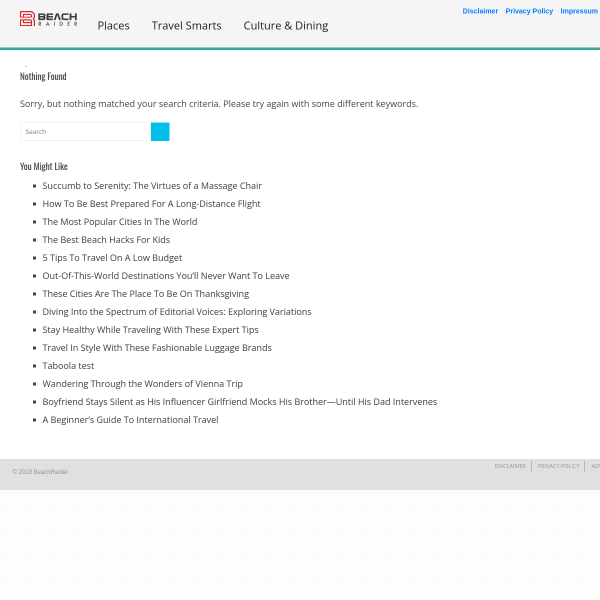The width and height of the screenshot is (600, 600).
Task: Click the footer PRIVACY POLICY link
Action: pyautogui.click(x=558, y=466)
